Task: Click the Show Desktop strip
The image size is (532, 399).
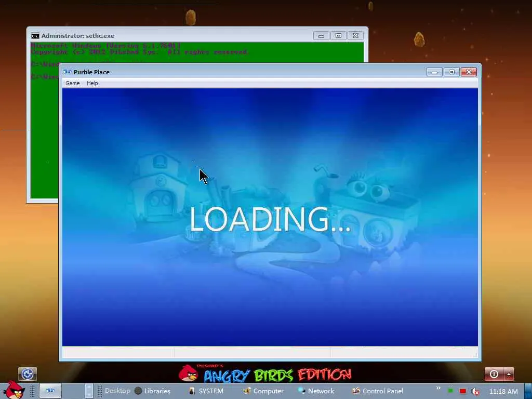Action: point(528,391)
